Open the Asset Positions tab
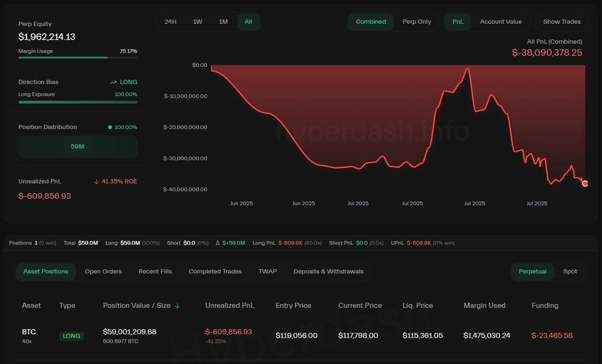602x364 pixels. click(46, 271)
